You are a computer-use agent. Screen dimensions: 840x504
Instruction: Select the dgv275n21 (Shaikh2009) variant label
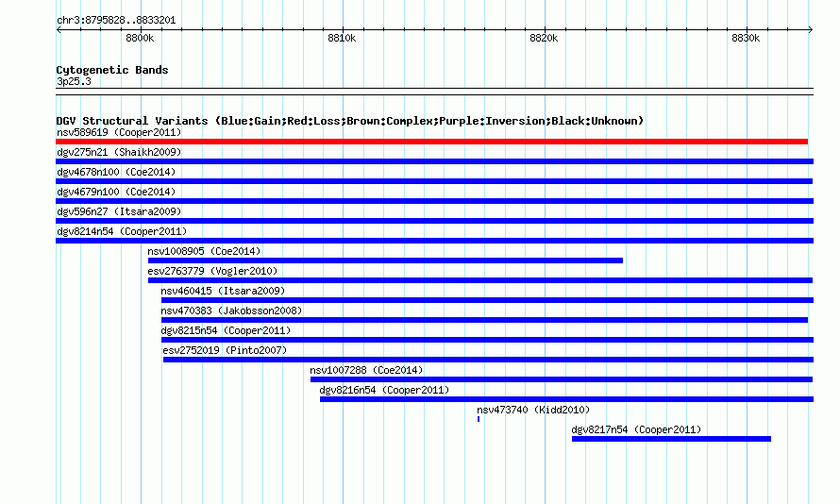119,152
